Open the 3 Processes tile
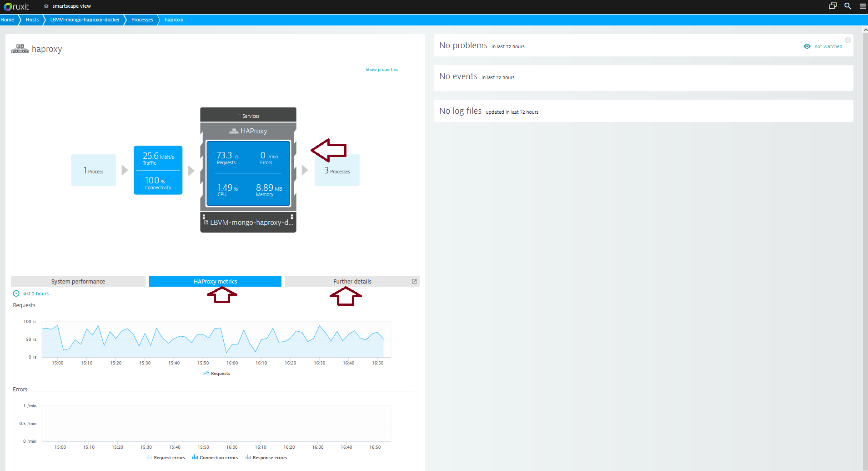 pyautogui.click(x=337, y=170)
